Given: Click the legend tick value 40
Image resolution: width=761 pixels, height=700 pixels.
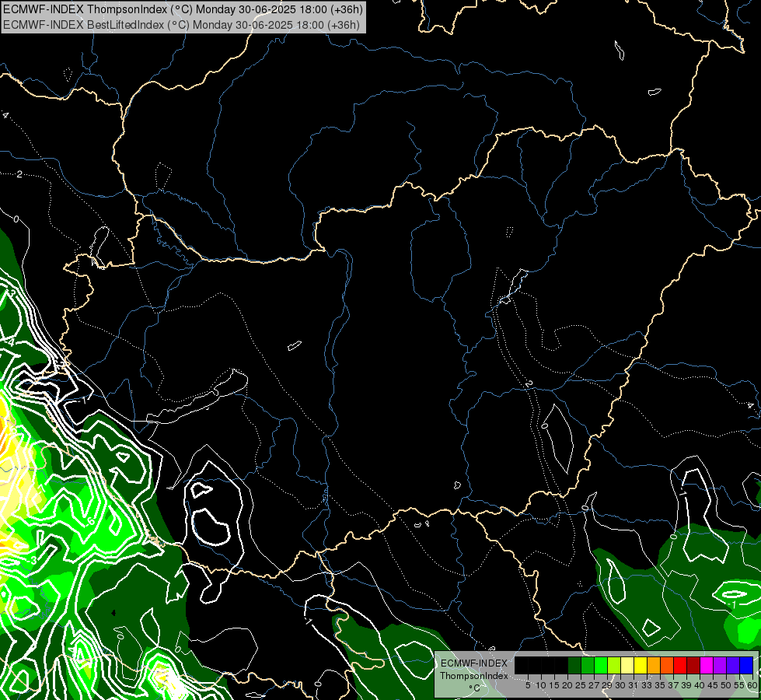Looking at the screenshot, I should click(x=699, y=685).
